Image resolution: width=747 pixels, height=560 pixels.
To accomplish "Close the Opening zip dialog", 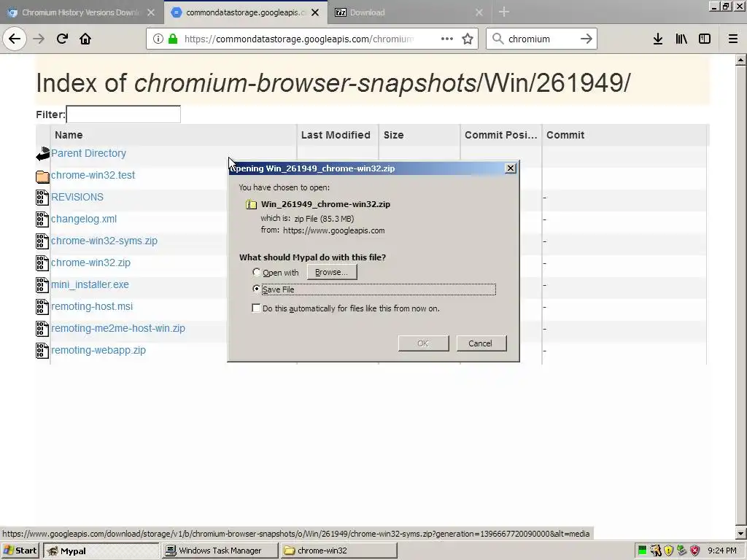I will pyautogui.click(x=510, y=168).
